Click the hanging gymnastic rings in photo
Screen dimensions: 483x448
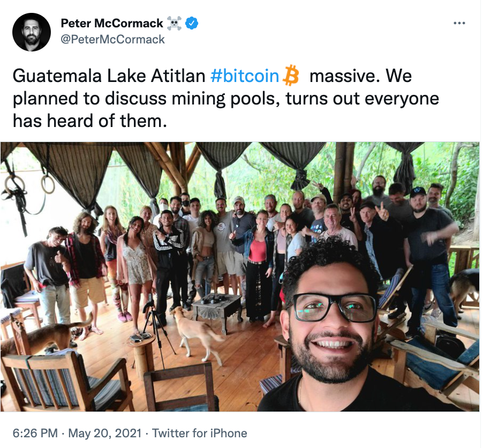pos(30,185)
